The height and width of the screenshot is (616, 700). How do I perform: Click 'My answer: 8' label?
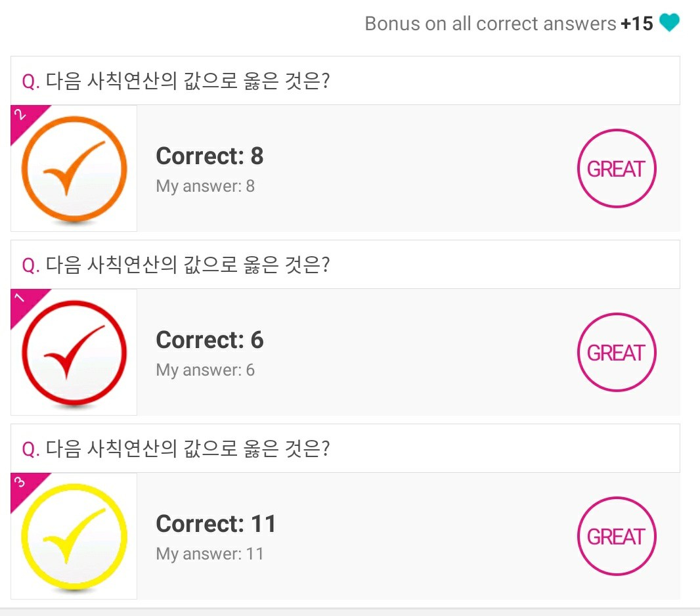[x=205, y=187]
